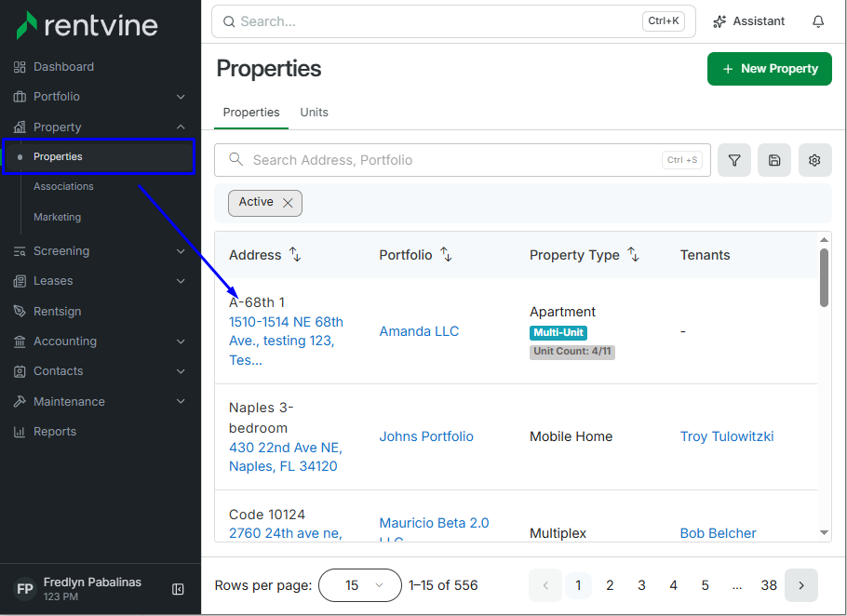
Task: Click the table scroll down arrow
Action: tap(824, 533)
